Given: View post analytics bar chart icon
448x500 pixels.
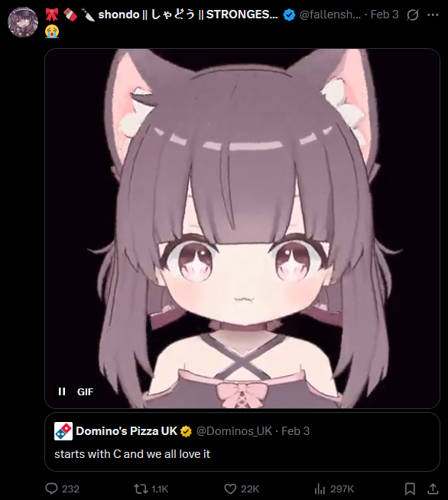Looking at the screenshot, I should click(x=320, y=489).
